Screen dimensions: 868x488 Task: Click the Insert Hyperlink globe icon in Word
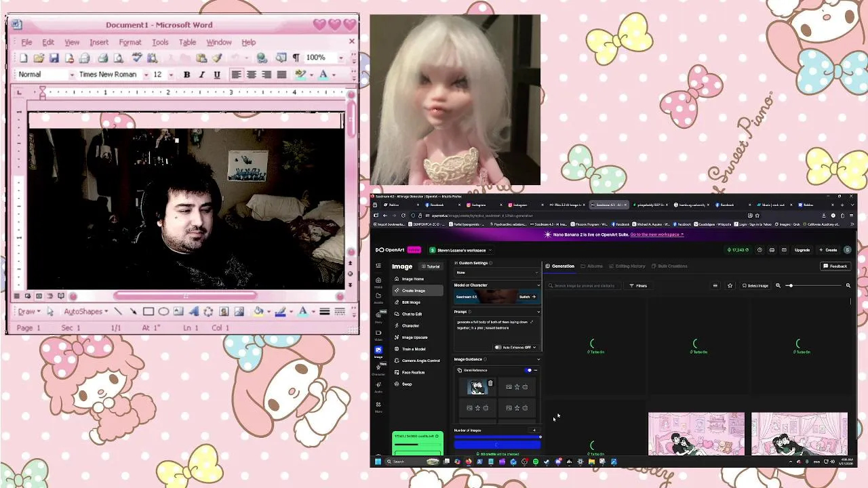pos(262,58)
